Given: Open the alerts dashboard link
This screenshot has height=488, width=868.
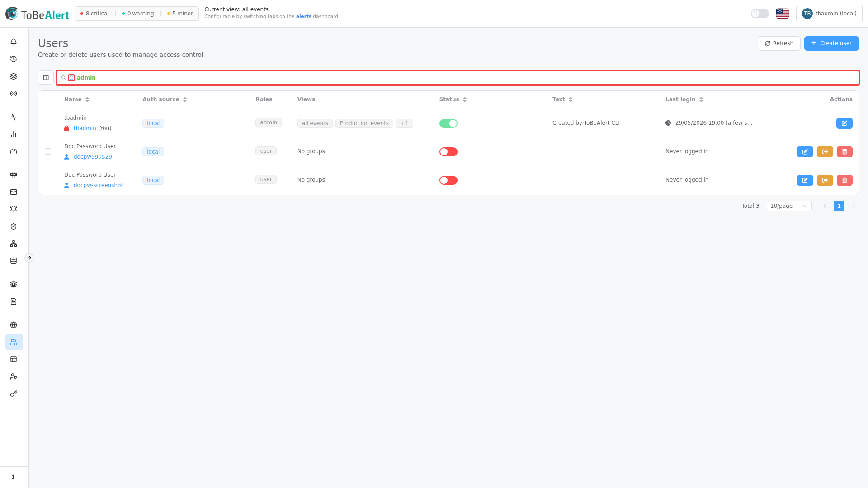Looking at the screenshot, I should coord(304,16).
